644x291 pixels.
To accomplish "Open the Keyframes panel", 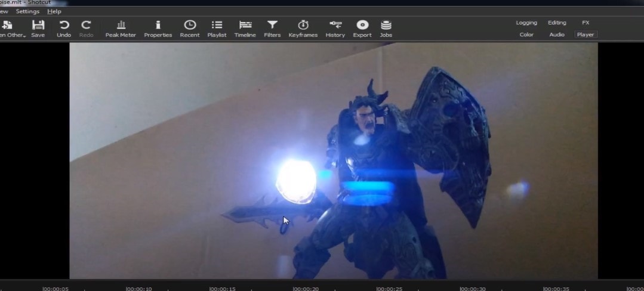I will [303, 29].
